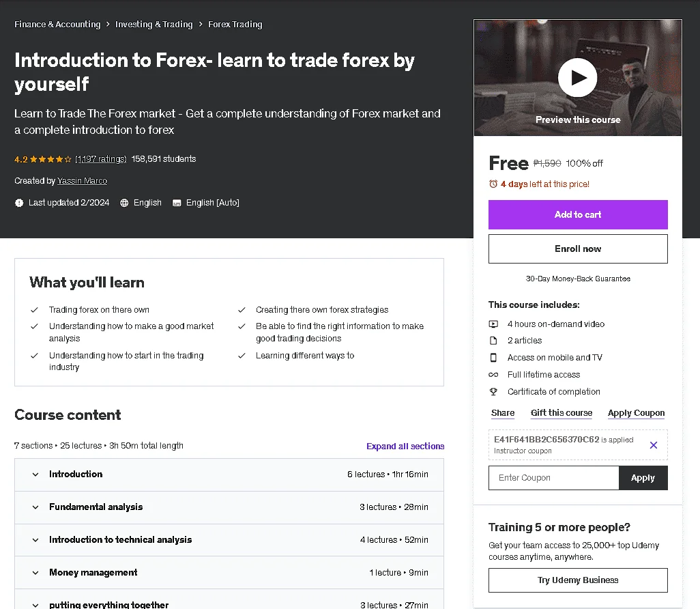This screenshot has height=609, width=700.
Task: Click the alarm clock icon near price
Action: point(493,184)
